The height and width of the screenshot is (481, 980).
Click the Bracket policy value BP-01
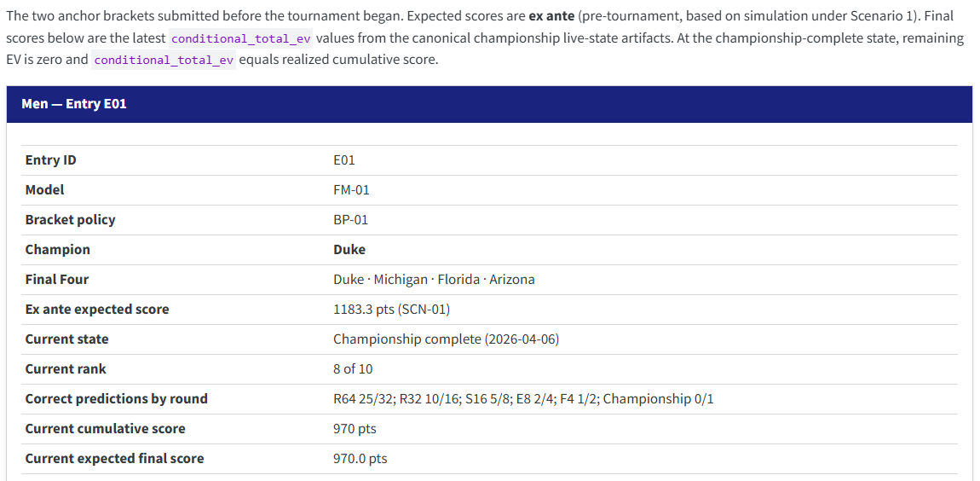pos(350,219)
